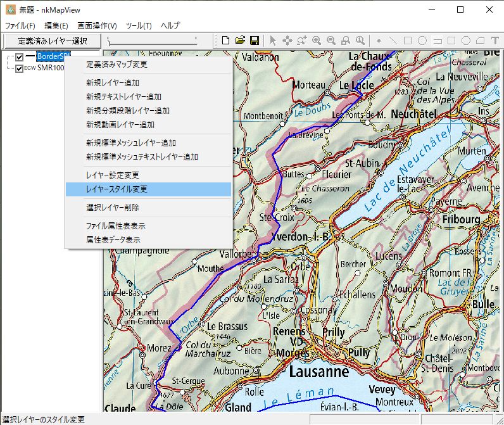Open the ファイル(F) menu
Image resolution: width=504 pixels, height=425 pixels.
click(20, 26)
